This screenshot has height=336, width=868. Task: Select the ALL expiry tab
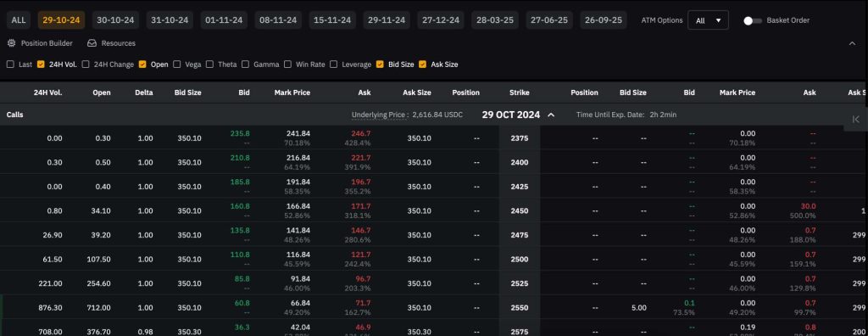(x=19, y=20)
